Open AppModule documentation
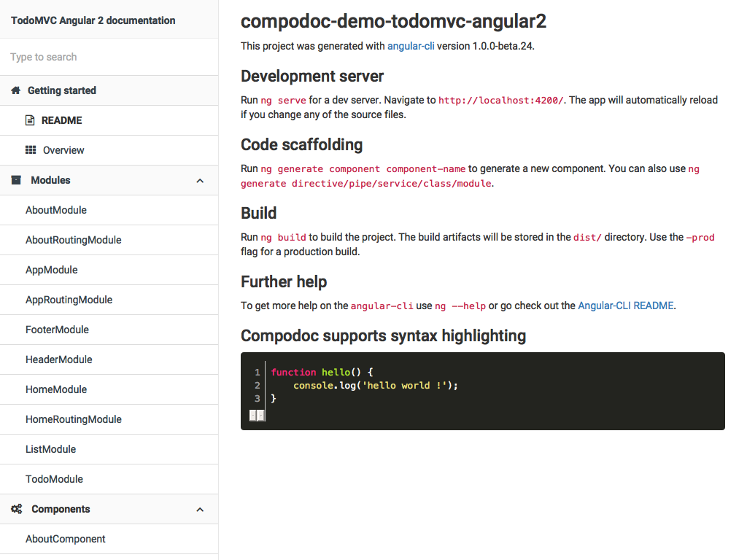Image resolution: width=747 pixels, height=560 pixels. (x=109, y=270)
